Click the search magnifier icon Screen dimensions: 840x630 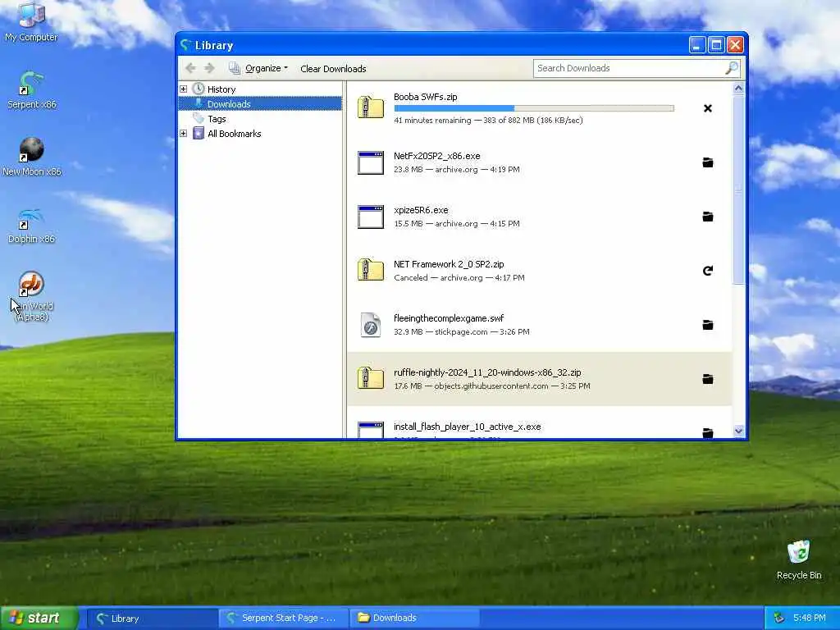[x=731, y=68]
